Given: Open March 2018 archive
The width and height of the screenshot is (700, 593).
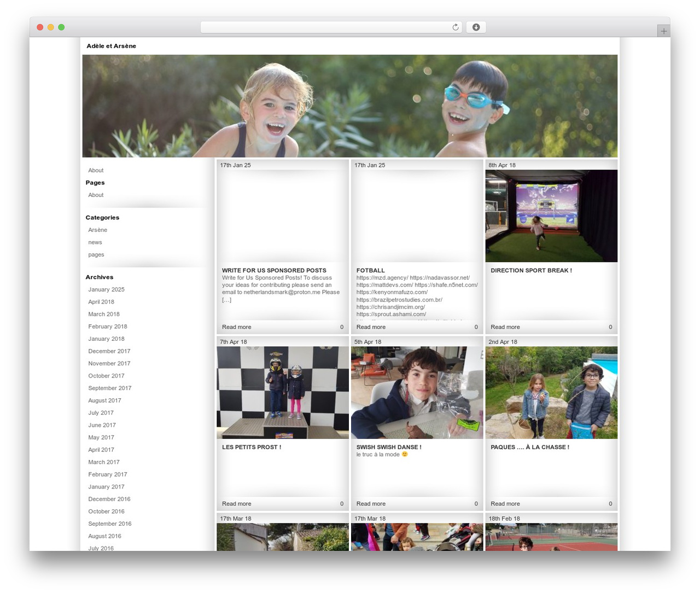Looking at the screenshot, I should point(104,314).
